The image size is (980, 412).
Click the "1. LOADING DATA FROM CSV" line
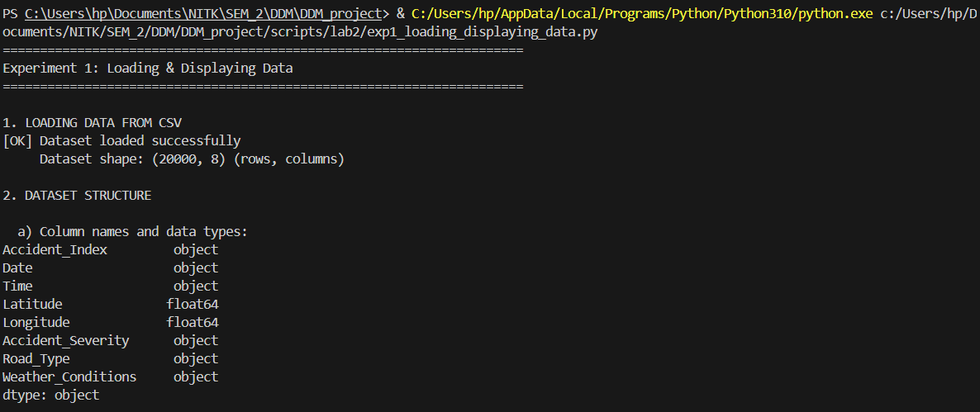point(92,123)
